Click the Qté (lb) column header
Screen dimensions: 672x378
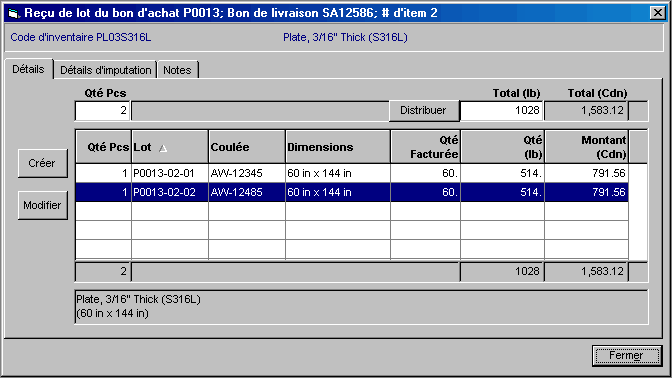(x=502, y=147)
